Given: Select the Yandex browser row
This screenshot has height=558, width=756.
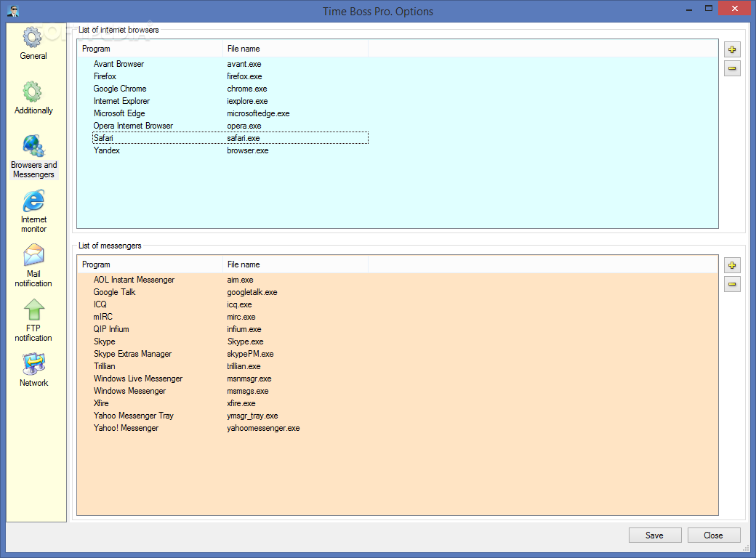Looking at the screenshot, I should (230, 150).
